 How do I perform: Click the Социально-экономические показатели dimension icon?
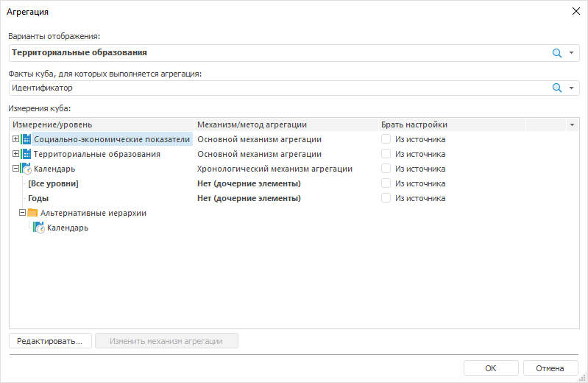click(x=26, y=139)
